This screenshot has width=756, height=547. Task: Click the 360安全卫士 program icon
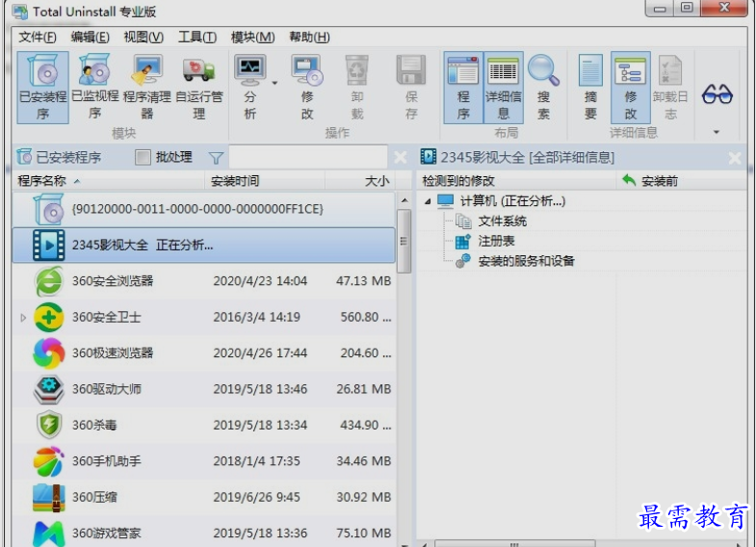49,317
